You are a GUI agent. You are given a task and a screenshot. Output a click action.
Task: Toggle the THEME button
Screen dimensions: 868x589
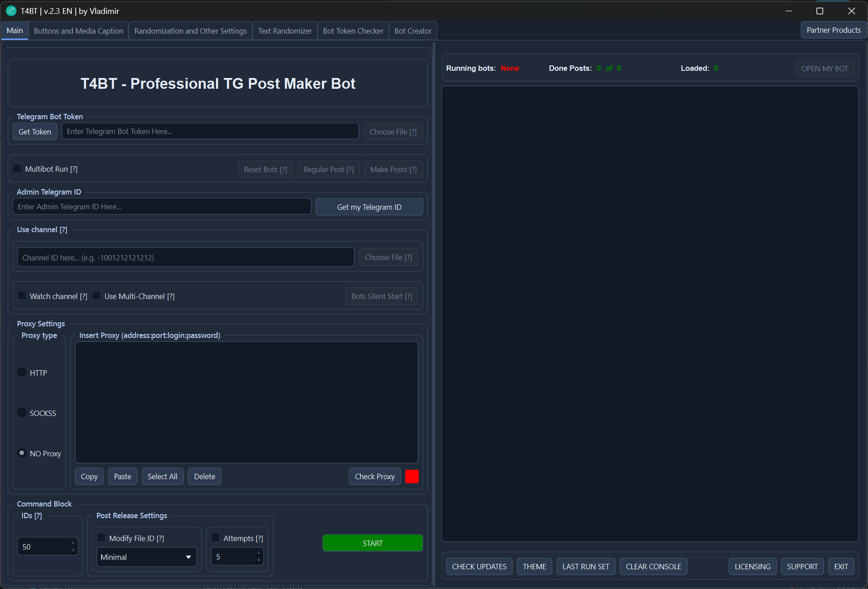(x=534, y=567)
